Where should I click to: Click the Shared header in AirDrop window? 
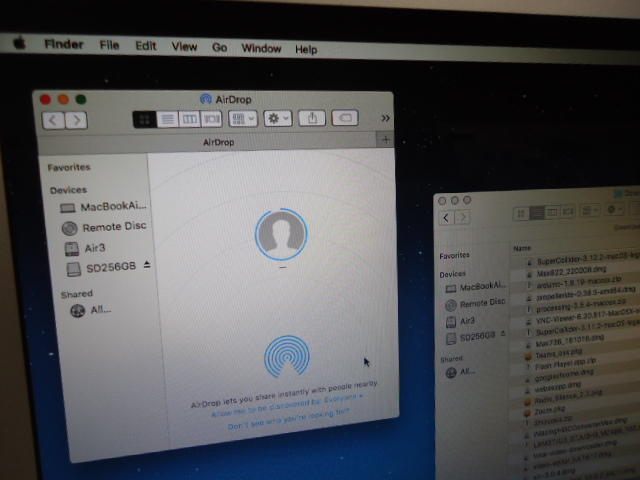[x=76, y=294]
